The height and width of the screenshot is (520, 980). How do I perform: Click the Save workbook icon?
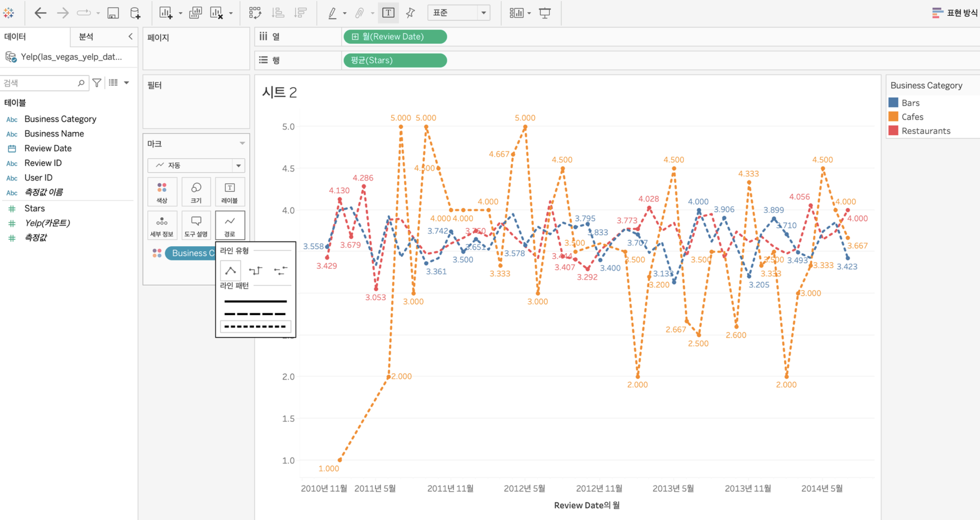click(113, 13)
